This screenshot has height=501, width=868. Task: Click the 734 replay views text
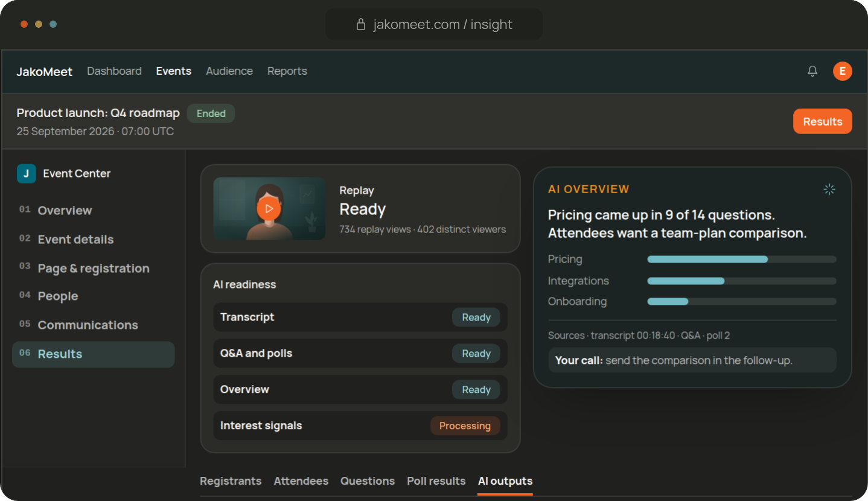375,229
